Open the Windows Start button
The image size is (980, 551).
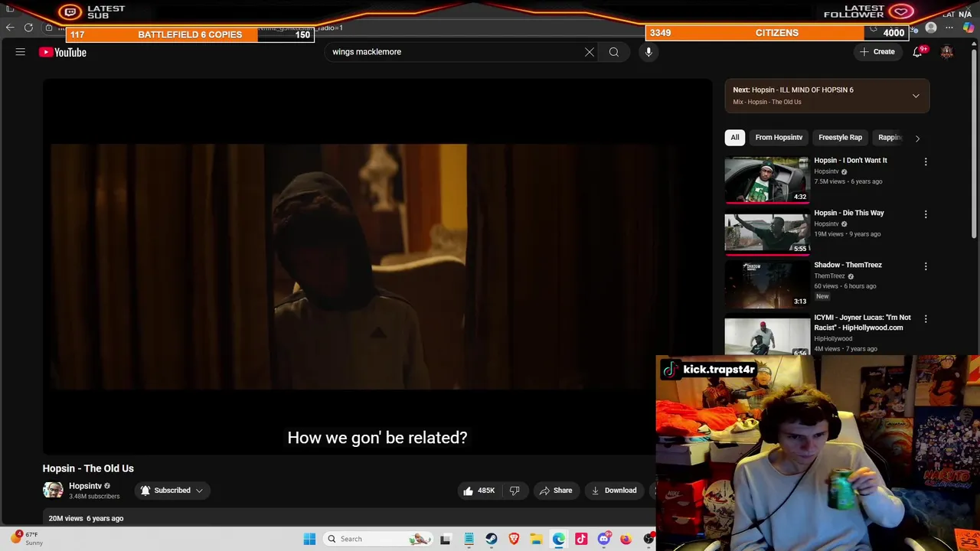[309, 539]
